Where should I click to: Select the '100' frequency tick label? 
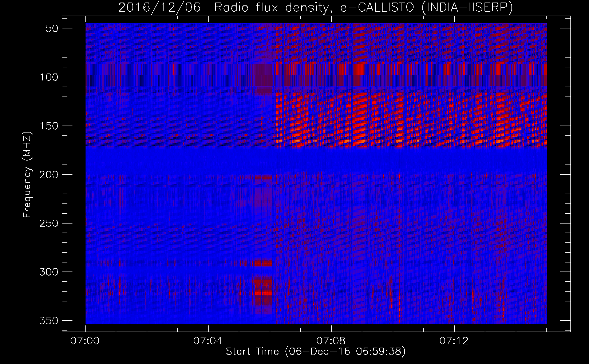point(49,77)
